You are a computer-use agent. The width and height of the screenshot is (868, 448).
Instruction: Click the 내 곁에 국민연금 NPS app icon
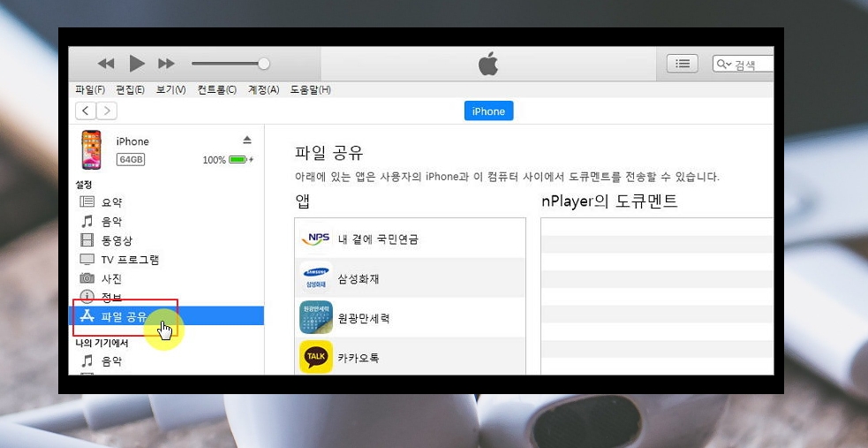click(315, 239)
